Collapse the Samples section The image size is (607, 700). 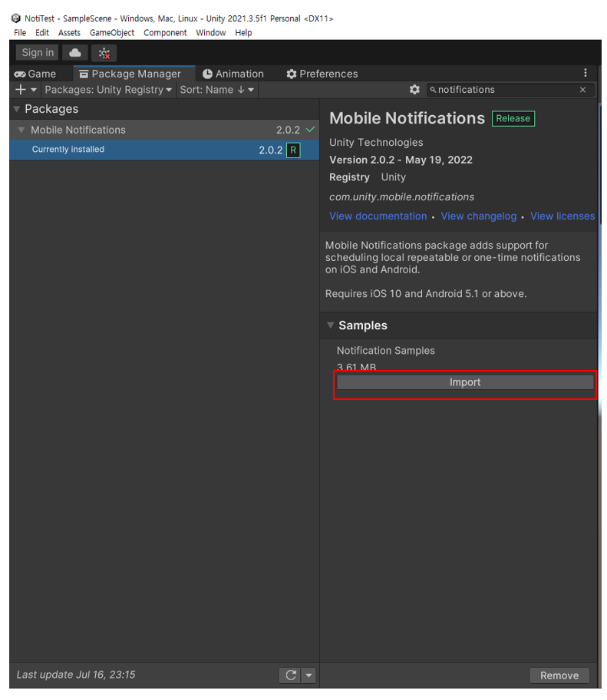click(330, 325)
